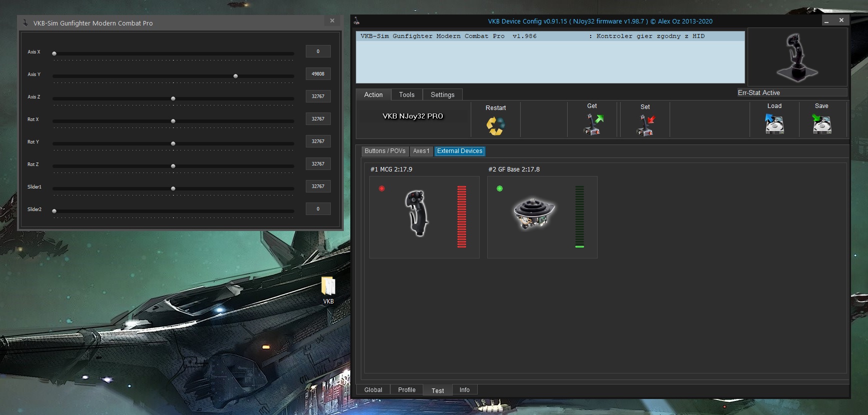
Task: Select the Axes1 tab
Action: 421,151
